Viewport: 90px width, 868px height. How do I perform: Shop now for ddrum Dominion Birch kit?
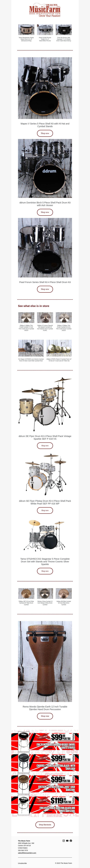point(45,212)
